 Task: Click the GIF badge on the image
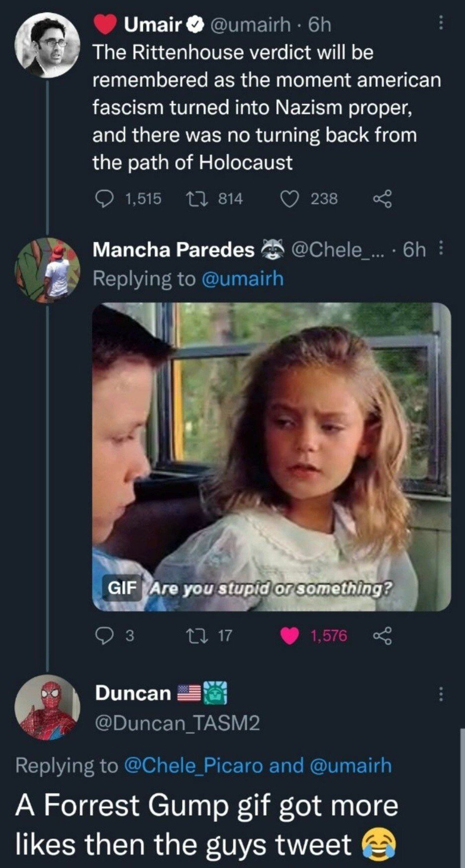(122, 588)
